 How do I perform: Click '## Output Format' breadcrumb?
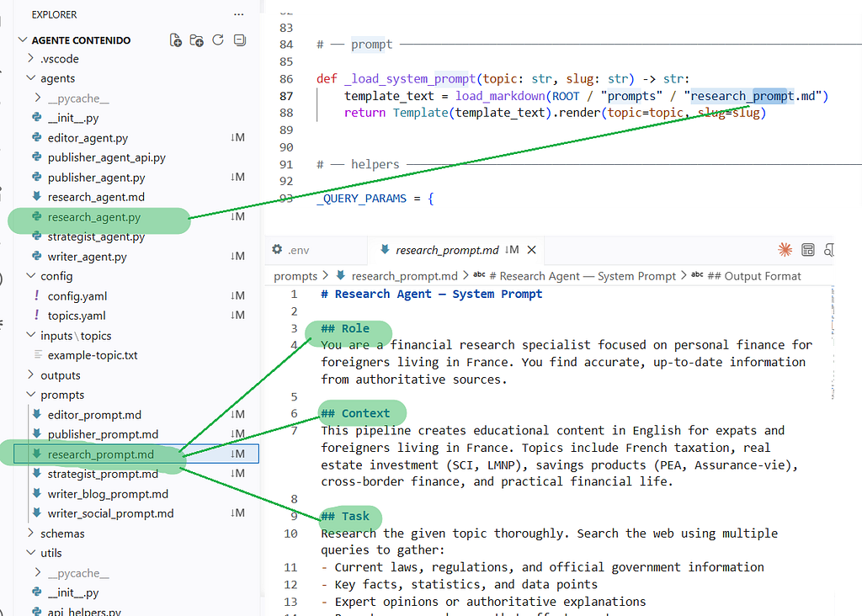point(754,276)
